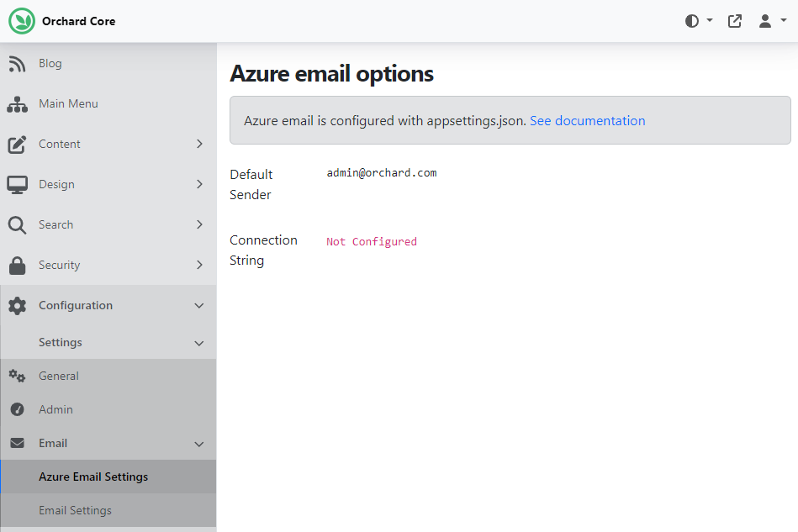Click the Azure email options heading
The image size is (798, 532).
[x=332, y=74]
